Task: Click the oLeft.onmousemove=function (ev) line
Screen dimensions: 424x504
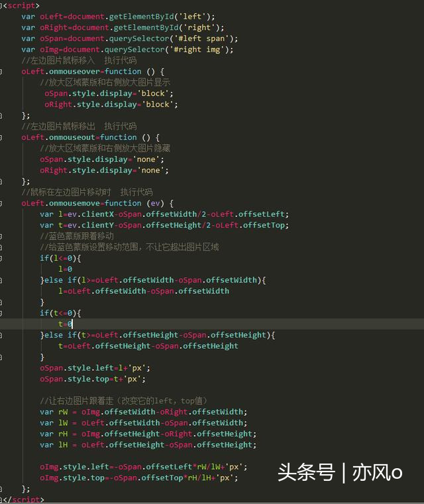Action: 97,204
